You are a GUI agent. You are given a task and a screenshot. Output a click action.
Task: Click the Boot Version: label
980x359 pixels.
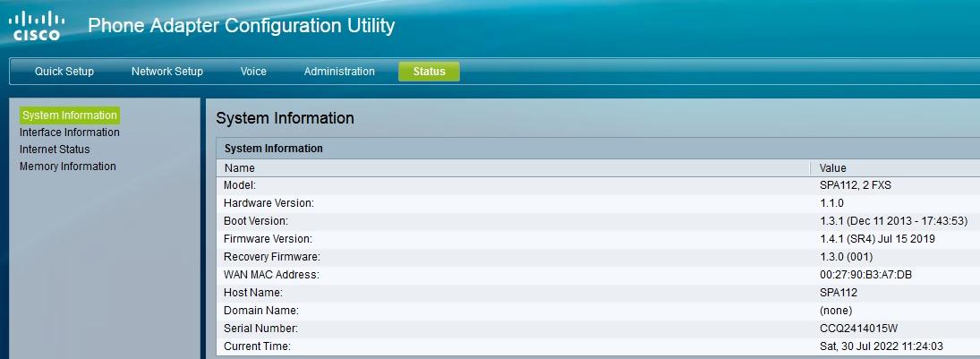(256, 221)
